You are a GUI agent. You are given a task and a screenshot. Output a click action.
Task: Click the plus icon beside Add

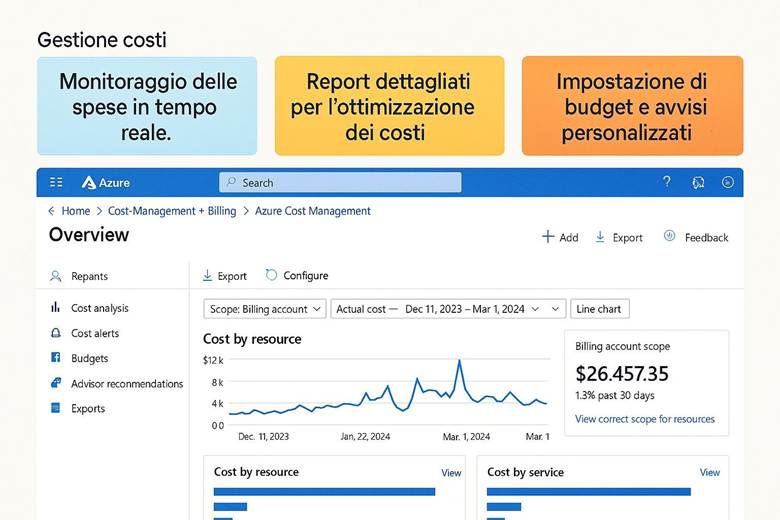coord(548,237)
